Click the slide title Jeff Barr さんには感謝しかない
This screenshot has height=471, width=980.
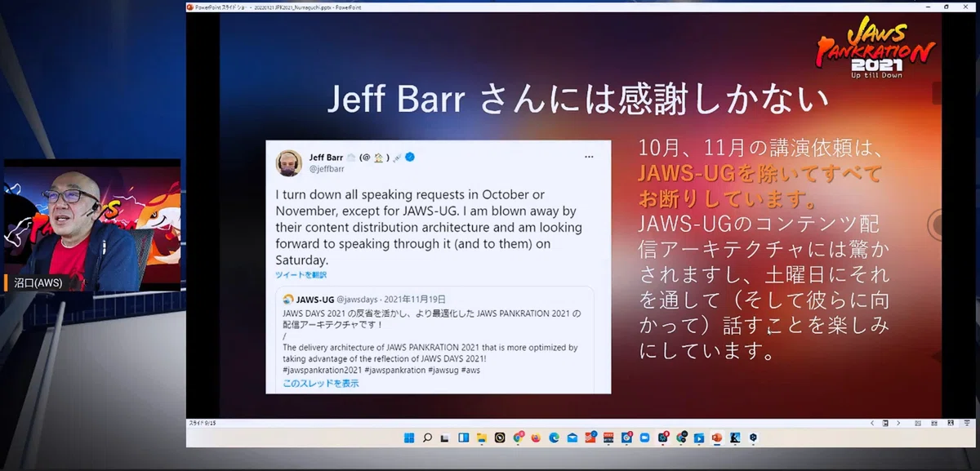[x=578, y=100]
